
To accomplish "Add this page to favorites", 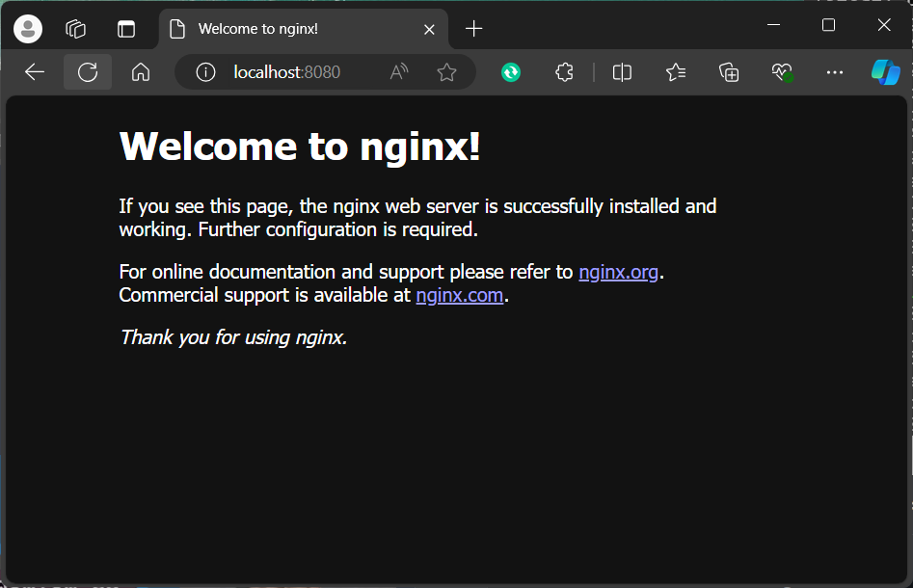I will coord(446,72).
